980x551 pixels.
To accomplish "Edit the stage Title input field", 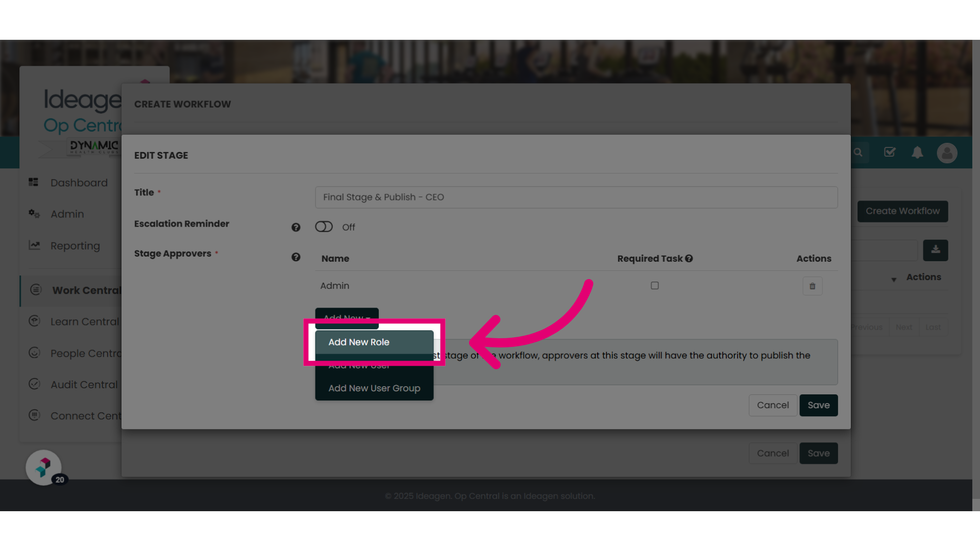I will (x=576, y=197).
